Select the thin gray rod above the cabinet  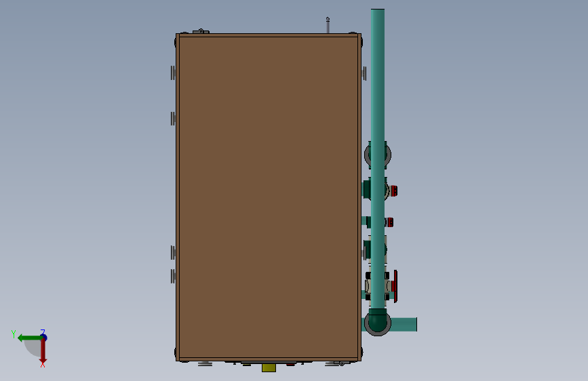click(x=328, y=26)
